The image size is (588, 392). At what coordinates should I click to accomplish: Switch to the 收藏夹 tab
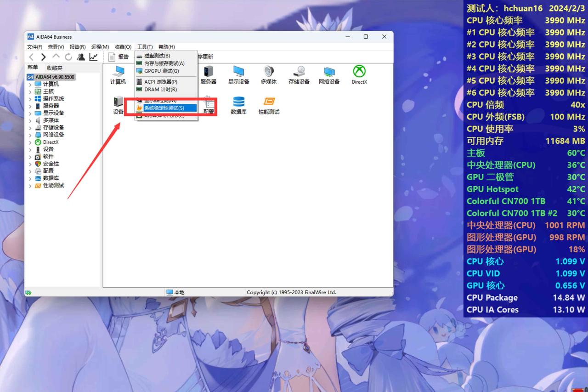(54, 68)
